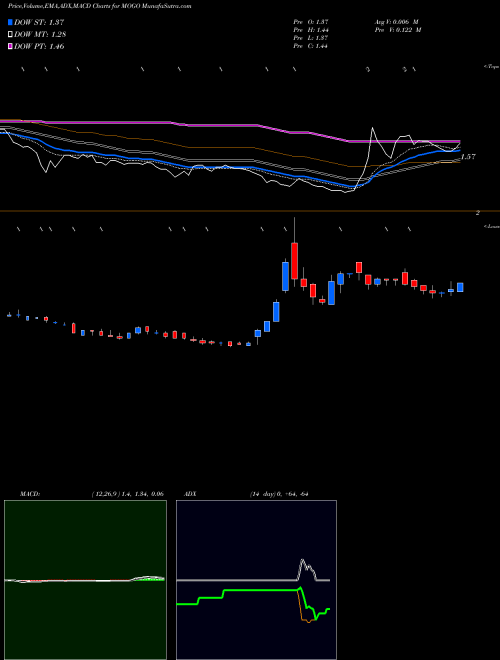Viewport: 500px width, 660px height.
Task: Click the magenta DOW PT legend swatch
Action: 10,46
